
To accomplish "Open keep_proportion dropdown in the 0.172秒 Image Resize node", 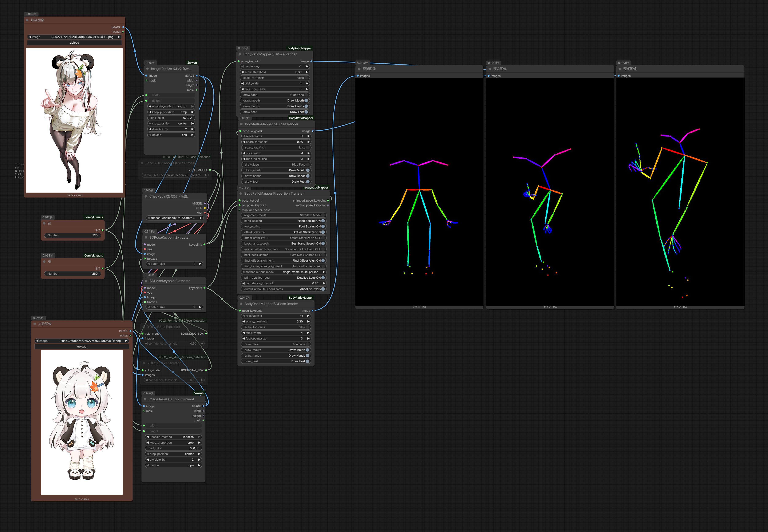I will click(x=173, y=443).
